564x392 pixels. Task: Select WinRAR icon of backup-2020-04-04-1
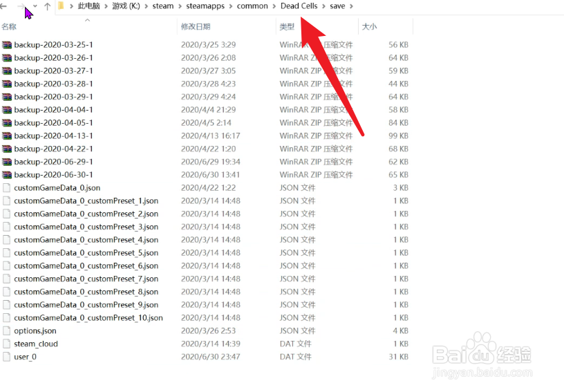pos(7,110)
